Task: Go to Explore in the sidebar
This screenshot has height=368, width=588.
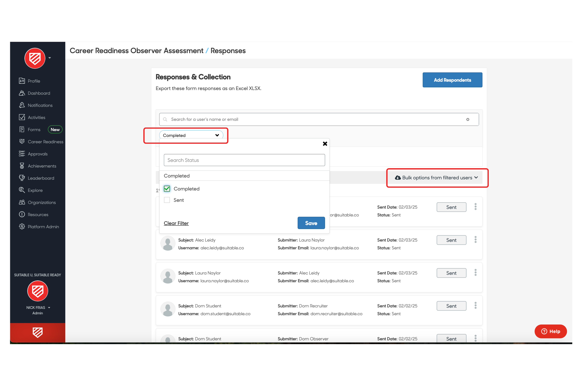Action: tap(35, 190)
